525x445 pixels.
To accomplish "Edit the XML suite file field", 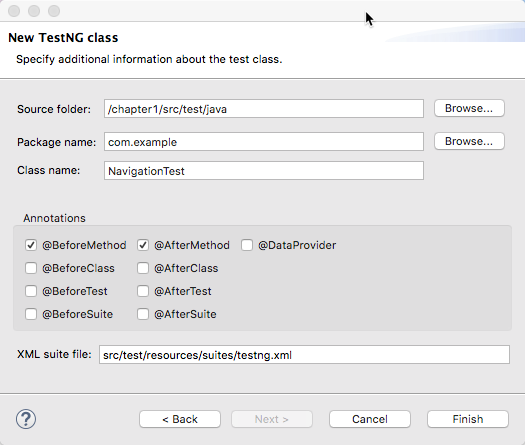I will (304, 355).
